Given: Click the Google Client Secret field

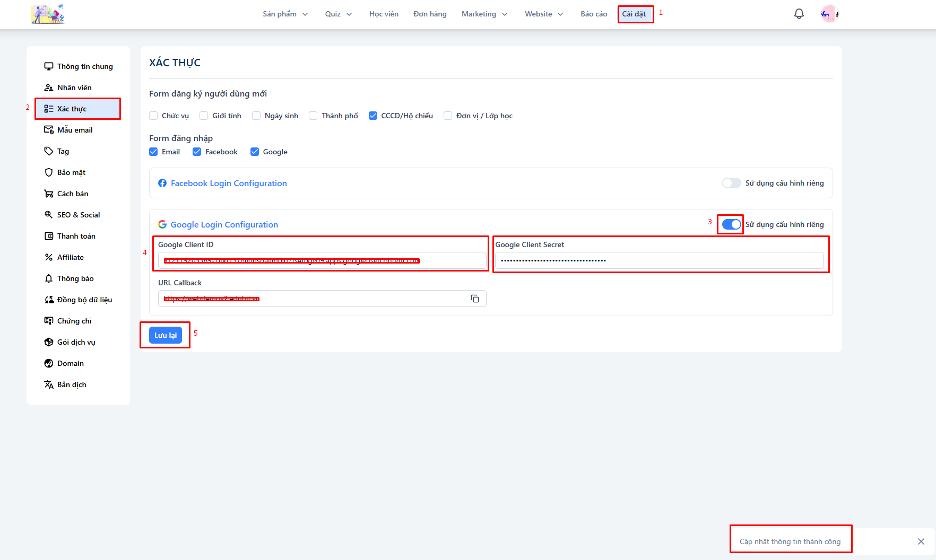Looking at the screenshot, I should pyautogui.click(x=659, y=260).
